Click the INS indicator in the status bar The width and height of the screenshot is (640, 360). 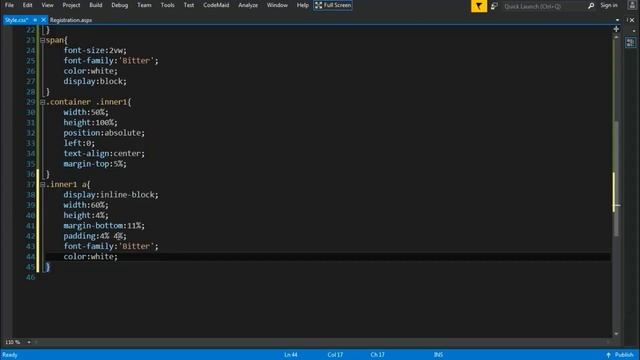pos(438,355)
